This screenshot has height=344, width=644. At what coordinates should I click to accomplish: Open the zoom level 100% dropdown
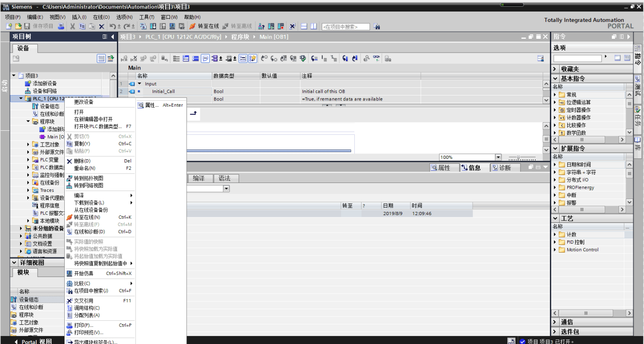tap(498, 157)
